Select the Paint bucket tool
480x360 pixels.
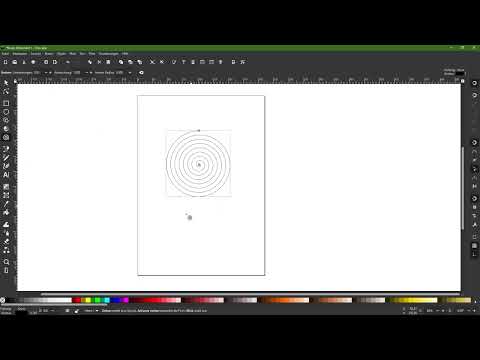(x=6, y=212)
